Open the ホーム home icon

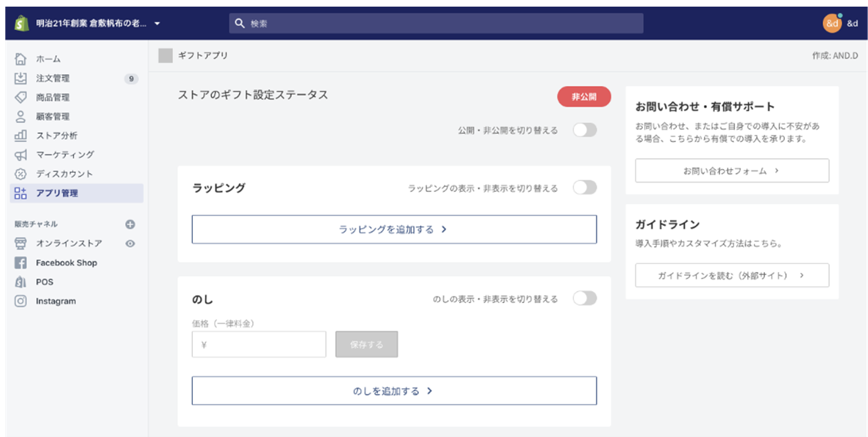click(x=21, y=59)
